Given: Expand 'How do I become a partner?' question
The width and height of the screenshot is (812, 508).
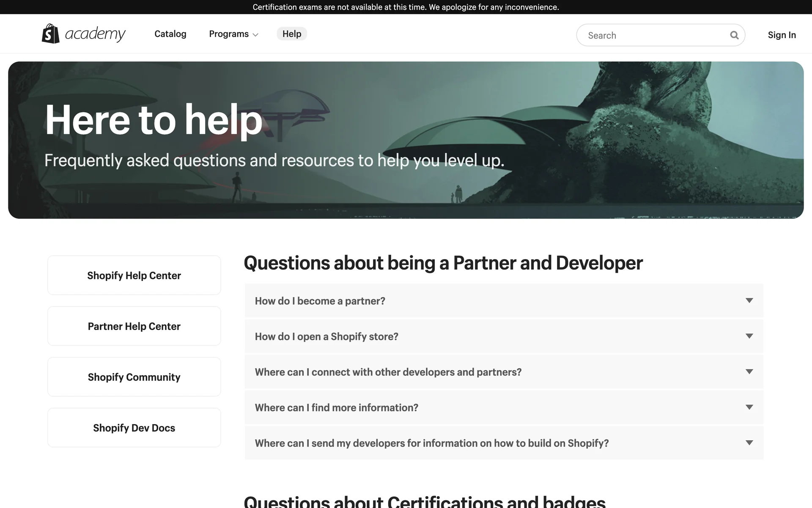Looking at the screenshot, I should point(320,301).
